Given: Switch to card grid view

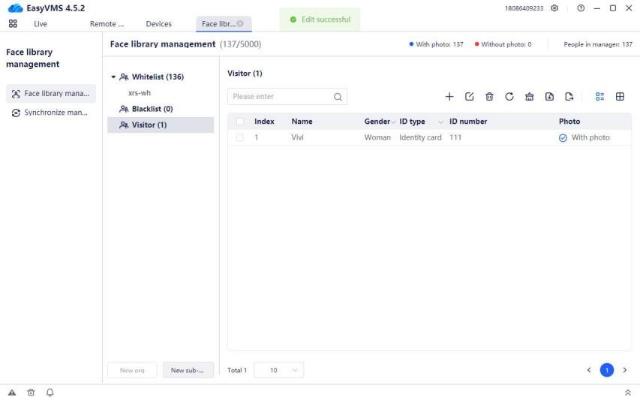Looking at the screenshot, I should (x=620, y=97).
